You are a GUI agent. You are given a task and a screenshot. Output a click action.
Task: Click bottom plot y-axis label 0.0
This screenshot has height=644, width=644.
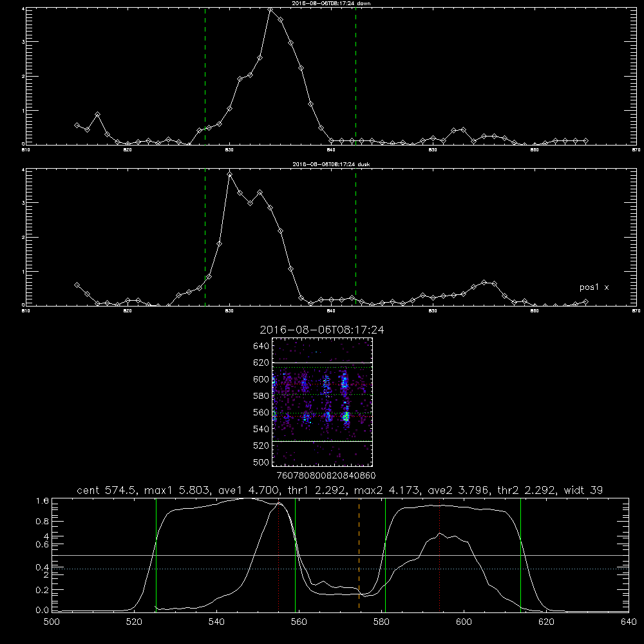(43, 611)
